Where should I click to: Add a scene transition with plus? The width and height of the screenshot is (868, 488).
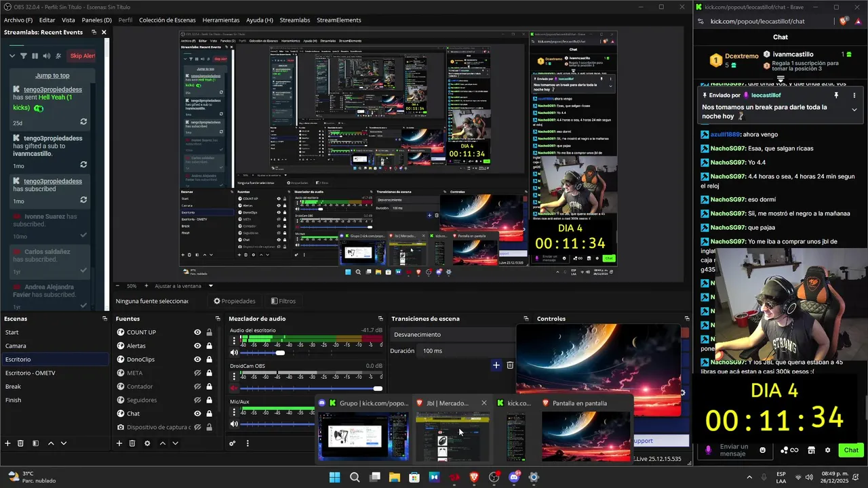tap(496, 365)
